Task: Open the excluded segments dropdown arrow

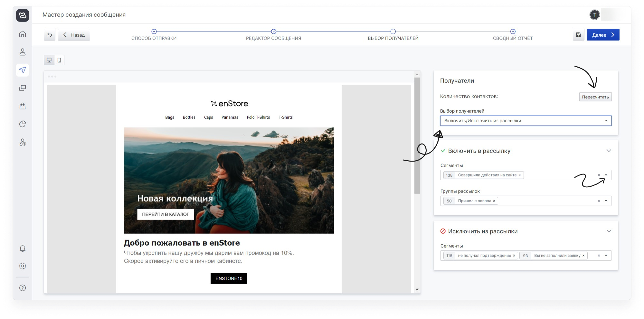Action: click(606, 256)
